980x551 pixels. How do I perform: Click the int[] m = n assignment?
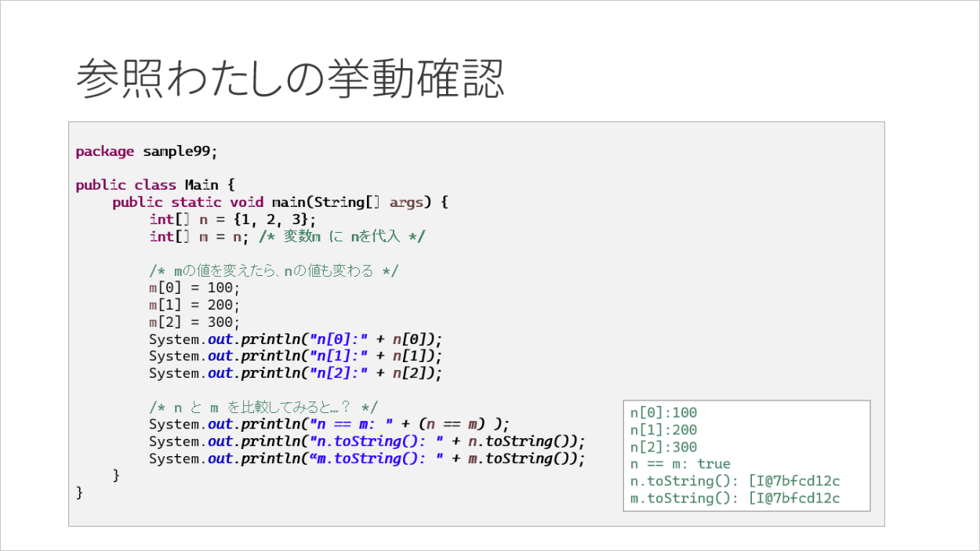click(x=200, y=237)
